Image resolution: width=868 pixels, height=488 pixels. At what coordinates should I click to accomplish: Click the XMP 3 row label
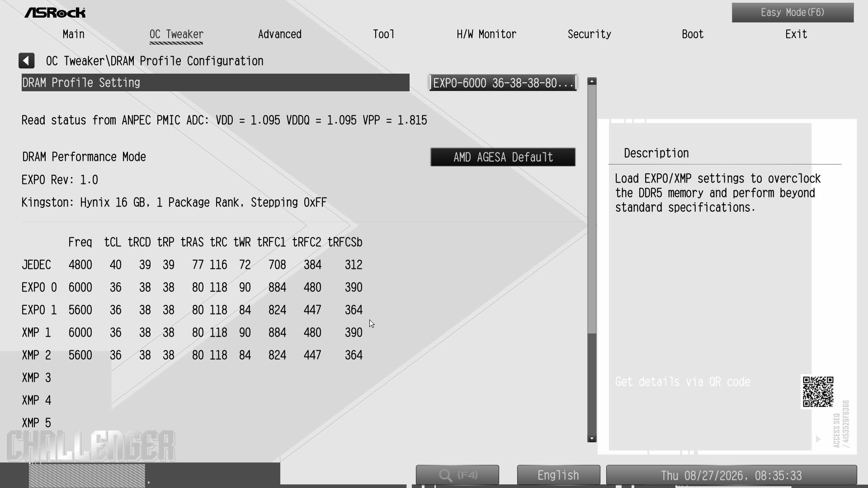coord(36,378)
